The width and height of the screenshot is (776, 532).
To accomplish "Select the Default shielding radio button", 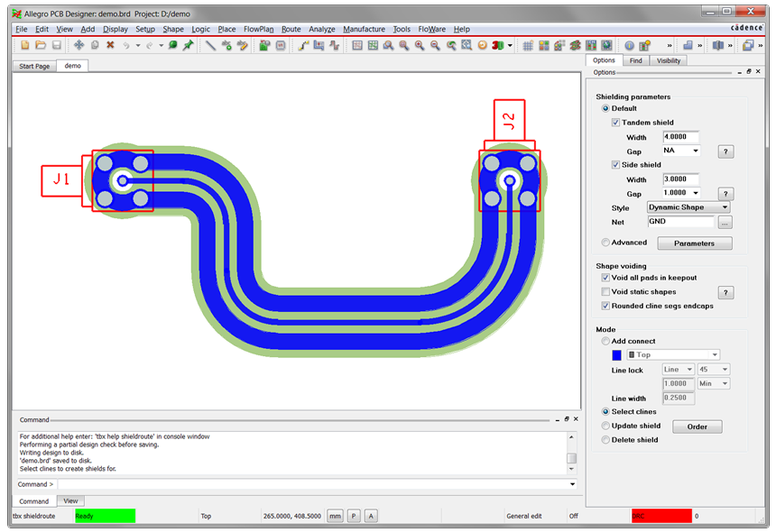I will [605, 108].
